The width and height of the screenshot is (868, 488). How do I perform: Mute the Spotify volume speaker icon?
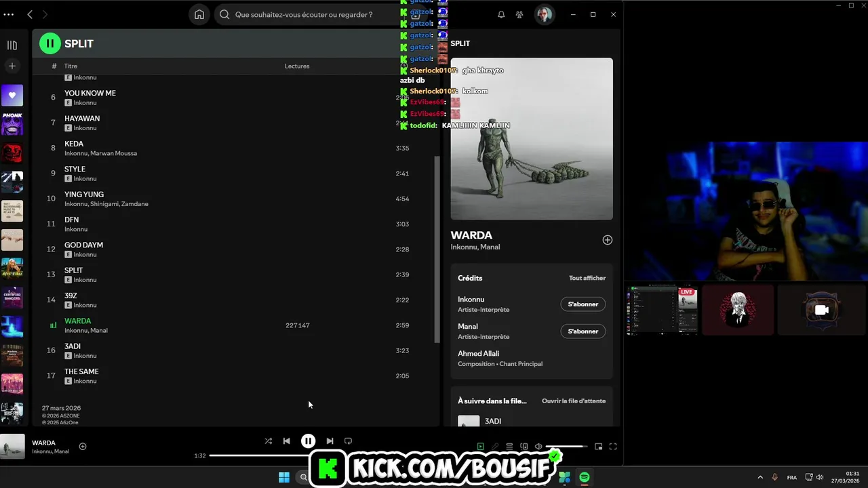point(538,447)
